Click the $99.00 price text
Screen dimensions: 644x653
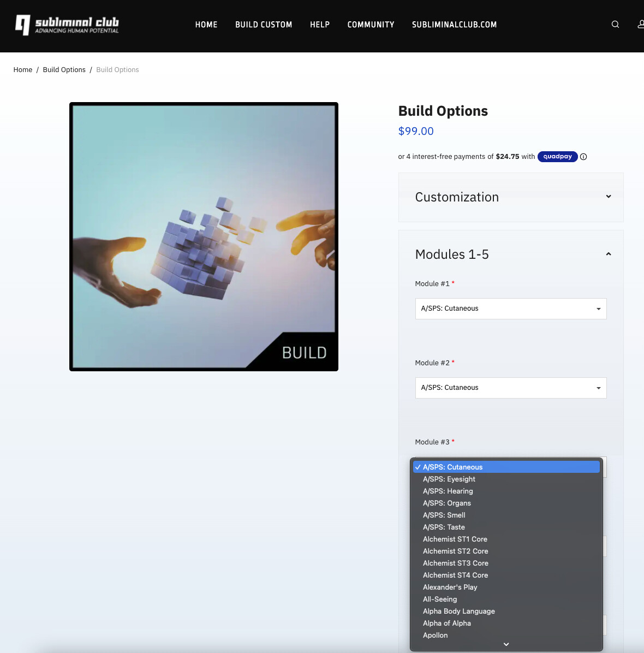click(x=416, y=131)
